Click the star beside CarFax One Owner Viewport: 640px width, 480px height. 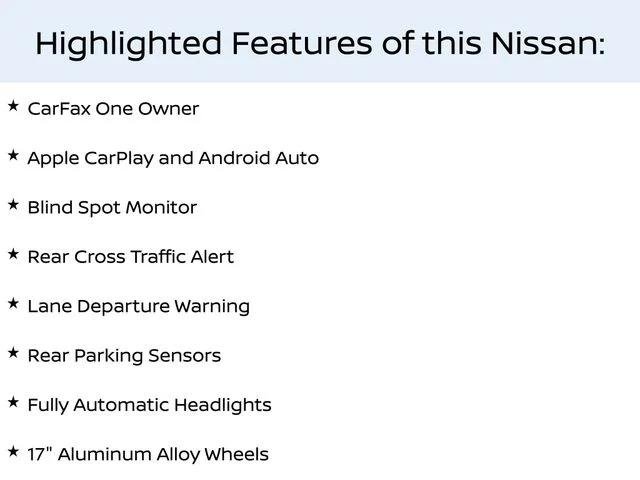pyautogui.click(x=13, y=106)
